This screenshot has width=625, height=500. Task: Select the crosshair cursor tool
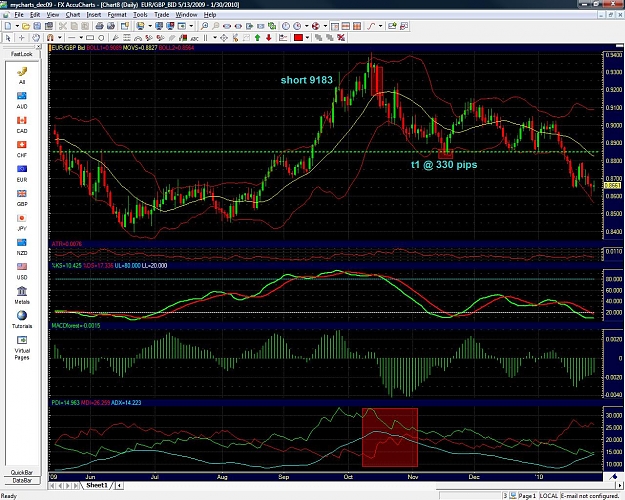[22, 38]
